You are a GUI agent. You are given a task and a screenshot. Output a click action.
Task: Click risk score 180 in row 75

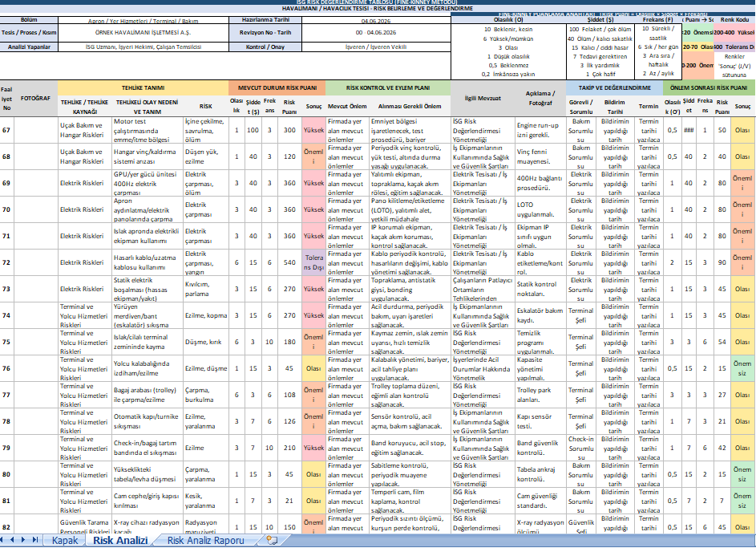289,342
